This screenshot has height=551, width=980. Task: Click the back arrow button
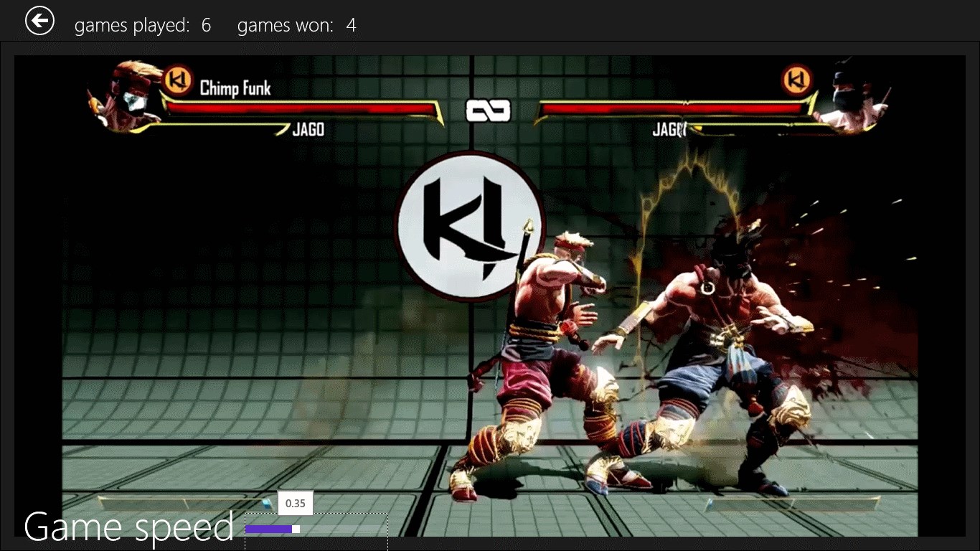coord(39,21)
